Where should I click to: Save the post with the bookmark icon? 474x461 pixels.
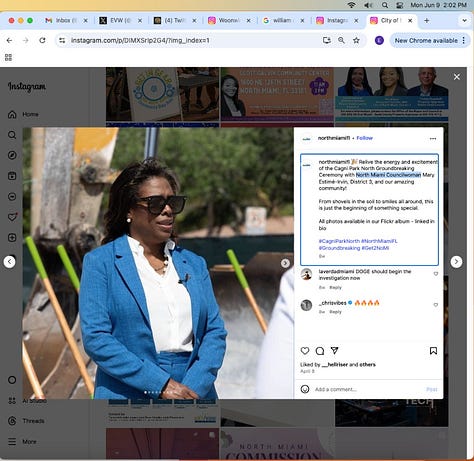pyautogui.click(x=433, y=351)
